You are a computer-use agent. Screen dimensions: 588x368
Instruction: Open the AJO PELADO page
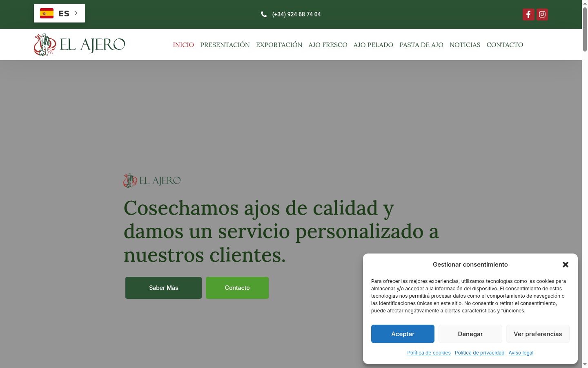pyautogui.click(x=373, y=45)
